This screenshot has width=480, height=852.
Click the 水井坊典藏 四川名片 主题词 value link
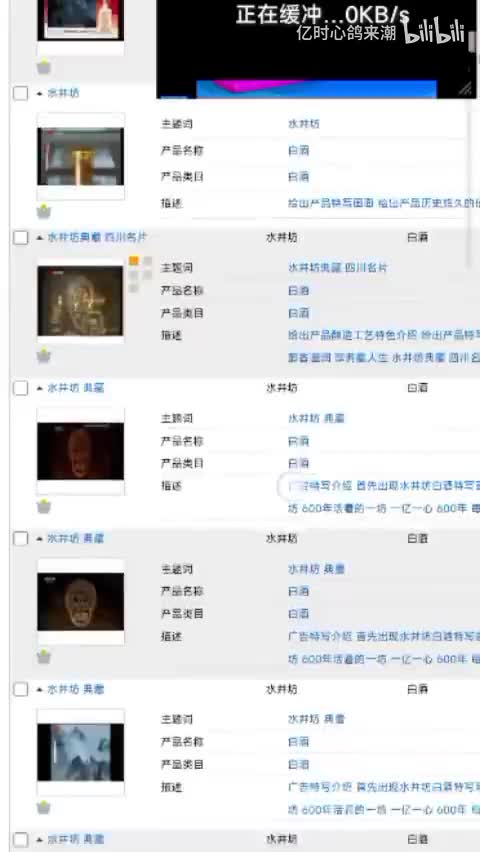point(338,268)
